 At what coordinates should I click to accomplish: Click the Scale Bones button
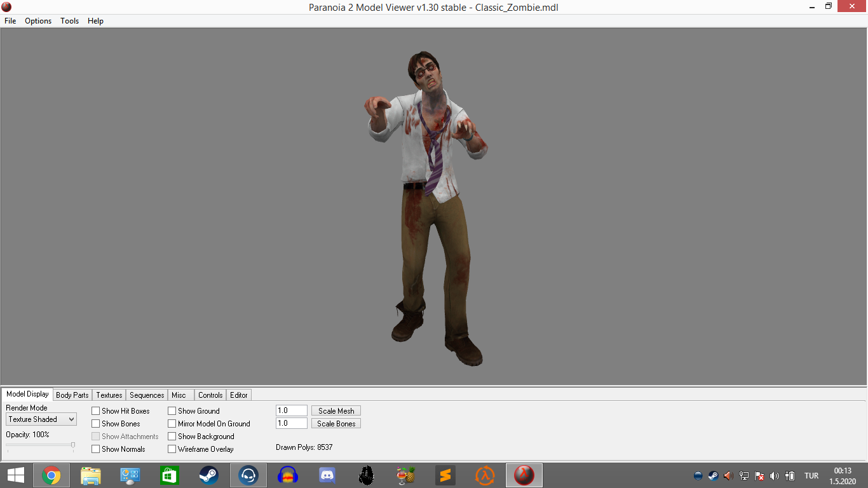pos(336,424)
